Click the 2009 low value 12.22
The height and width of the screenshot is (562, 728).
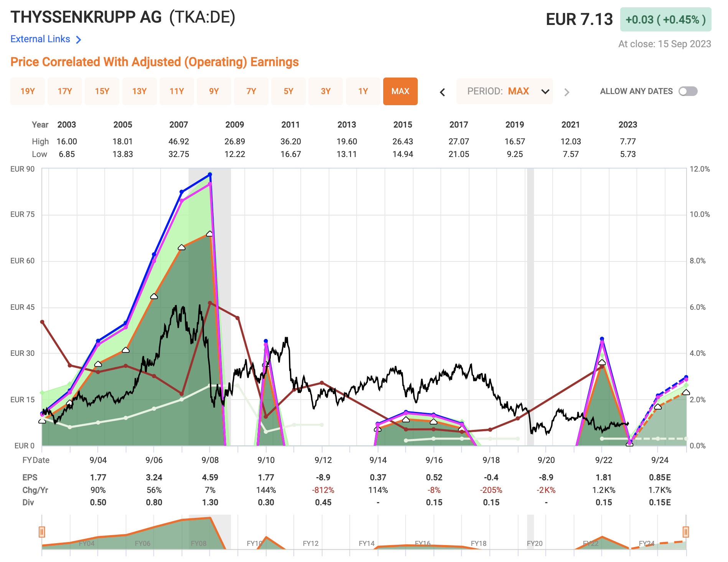click(x=235, y=154)
